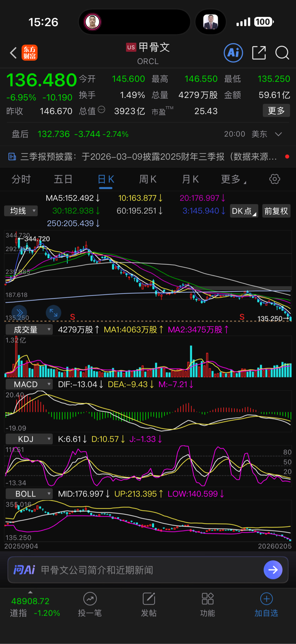Image resolution: width=296 pixels, height=644 pixels.
Task: Tap the 发帖 post icon
Action: 149,599
